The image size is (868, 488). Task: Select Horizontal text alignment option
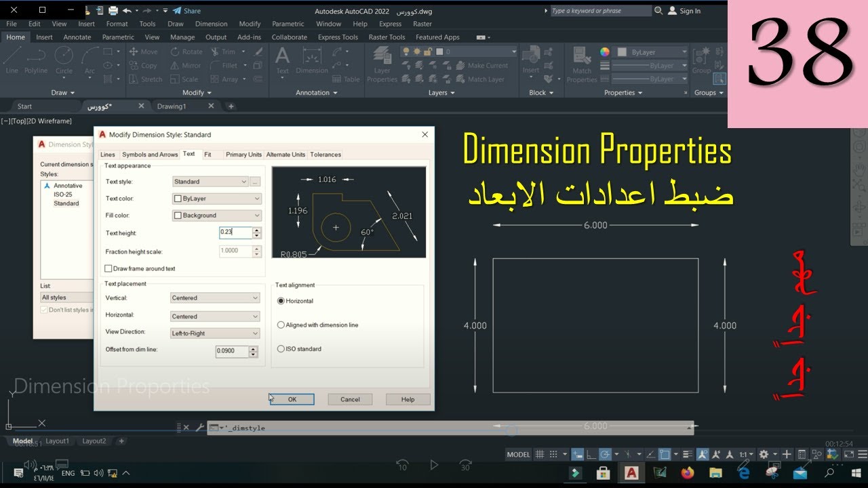point(295,301)
